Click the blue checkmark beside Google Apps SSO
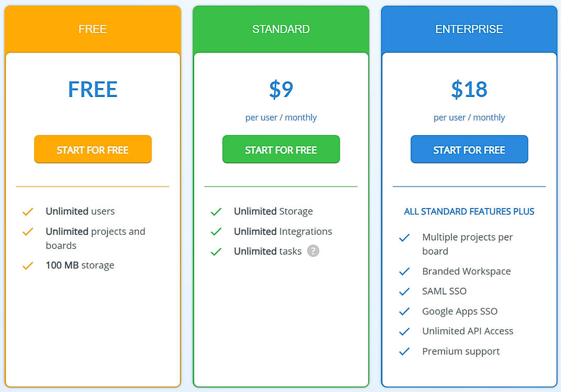Viewport: 561px width, 392px height. 404,311
